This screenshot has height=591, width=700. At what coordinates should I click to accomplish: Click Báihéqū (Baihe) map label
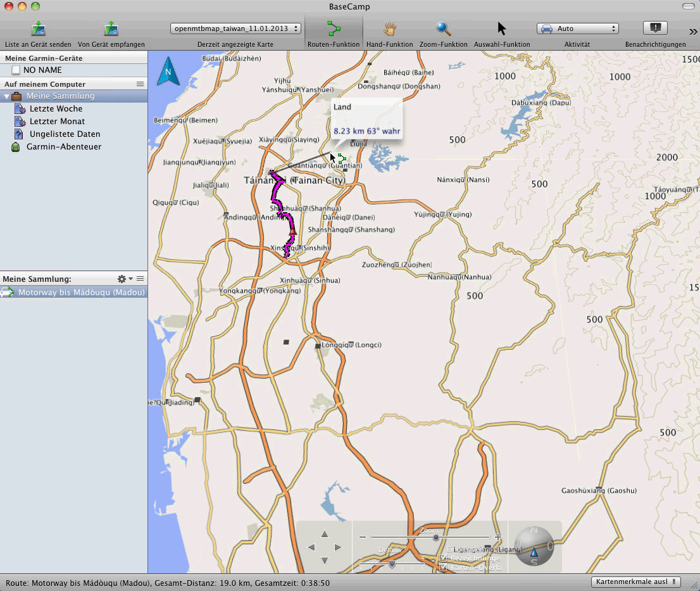[408, 72]
